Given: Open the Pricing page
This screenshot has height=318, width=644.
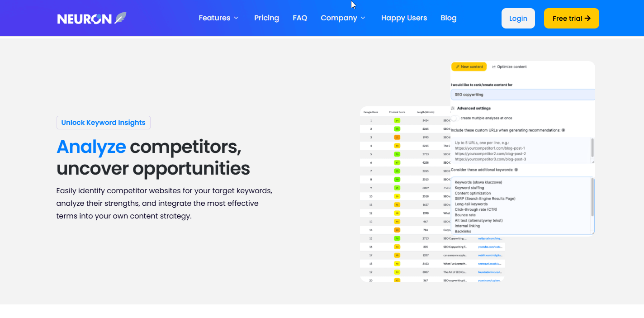Looking at the screenshot, I should [x=266, y=18].
